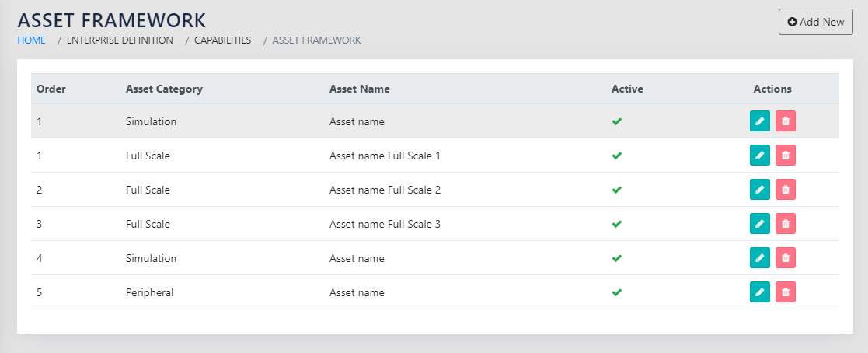Screen dimensions: 868x353
Task: Open Enterprise Definition breadcrumb
Action: click(120, 40)
